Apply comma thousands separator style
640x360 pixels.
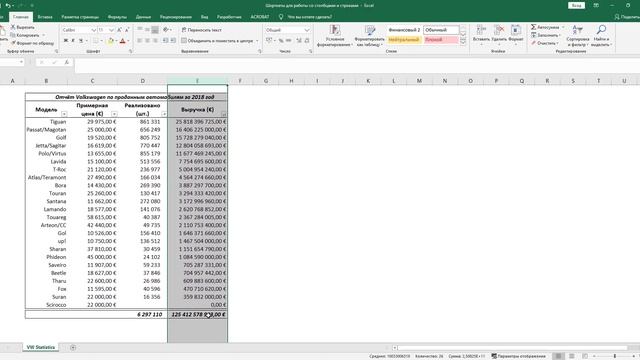tap(289, 40)
